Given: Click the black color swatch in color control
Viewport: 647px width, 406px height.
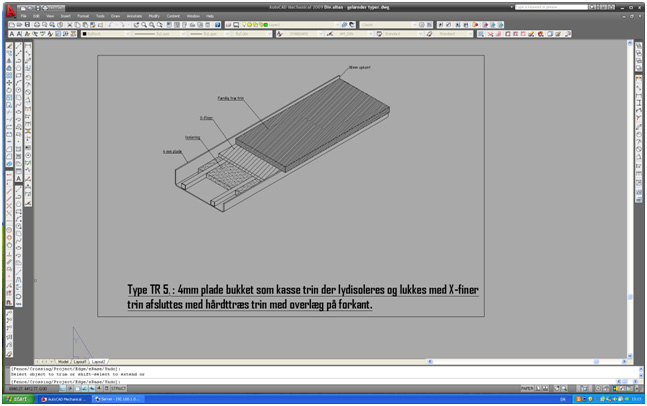Looking at the screenshot, I should pyautogui.click(x=84, y=34).
